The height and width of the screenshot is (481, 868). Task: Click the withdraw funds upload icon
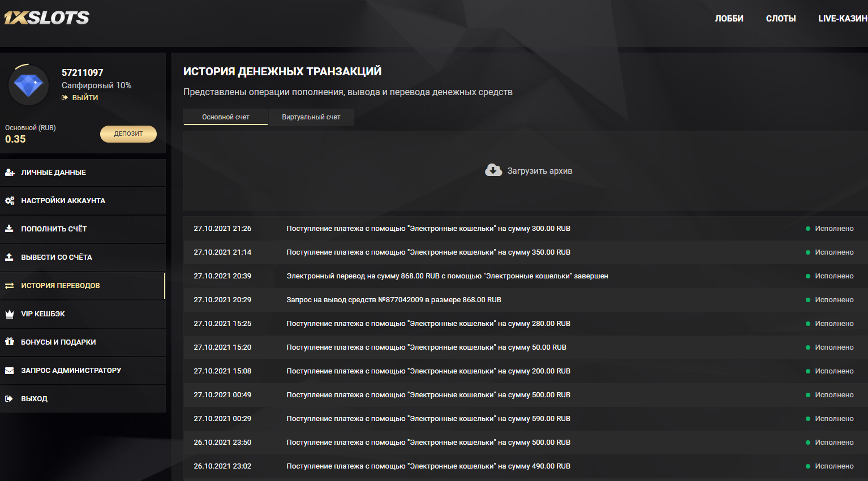(x=10, y=257)
